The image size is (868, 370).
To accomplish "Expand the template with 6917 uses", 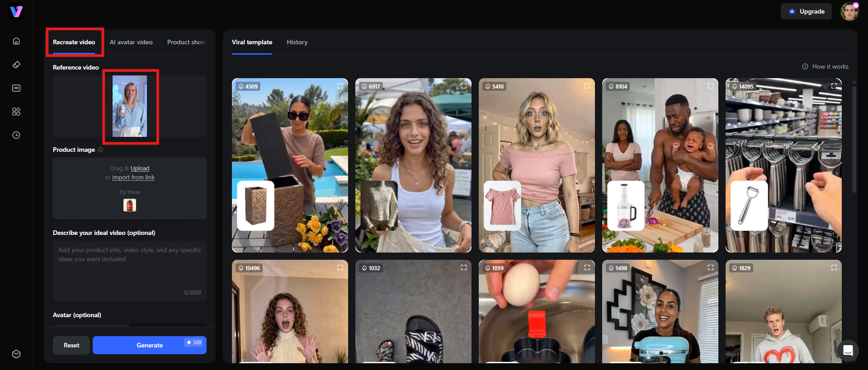I will [464, 86].
